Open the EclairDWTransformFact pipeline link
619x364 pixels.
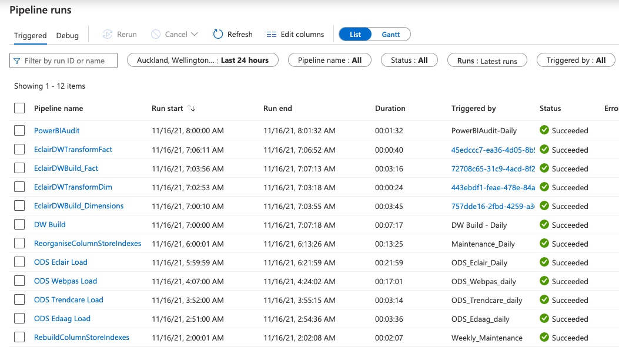coord(73,150)
